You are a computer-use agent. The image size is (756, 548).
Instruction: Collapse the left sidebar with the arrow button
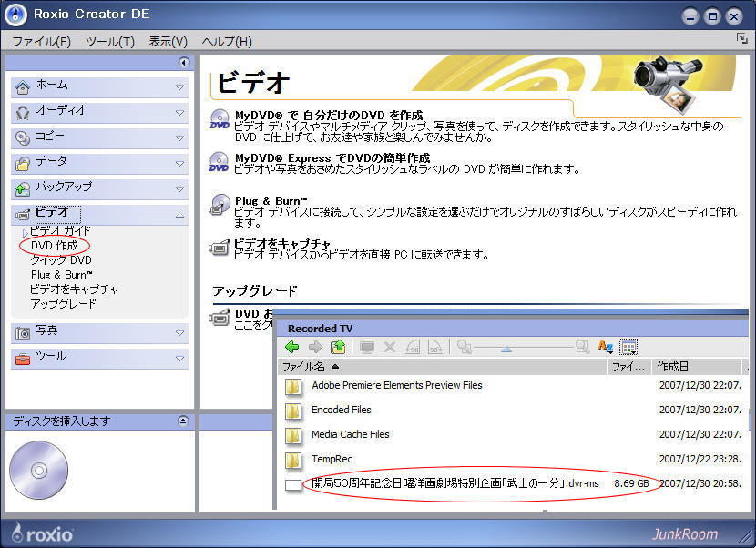tap(184, 62)
